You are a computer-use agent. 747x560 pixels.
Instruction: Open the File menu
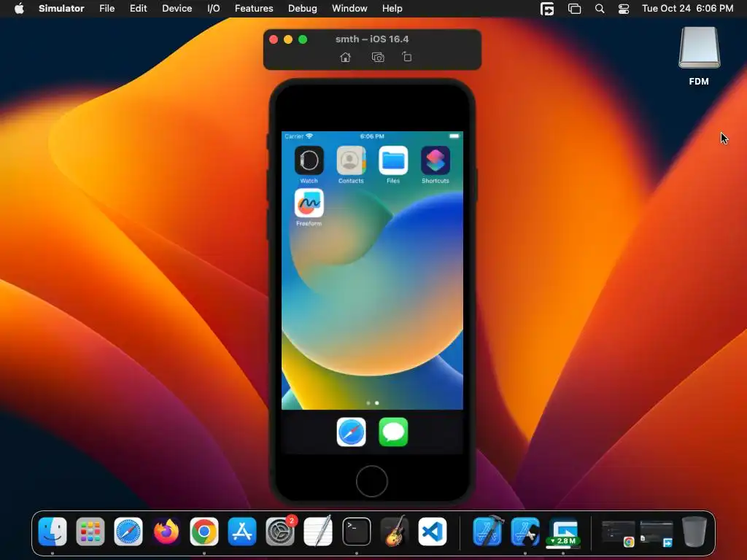107,9
